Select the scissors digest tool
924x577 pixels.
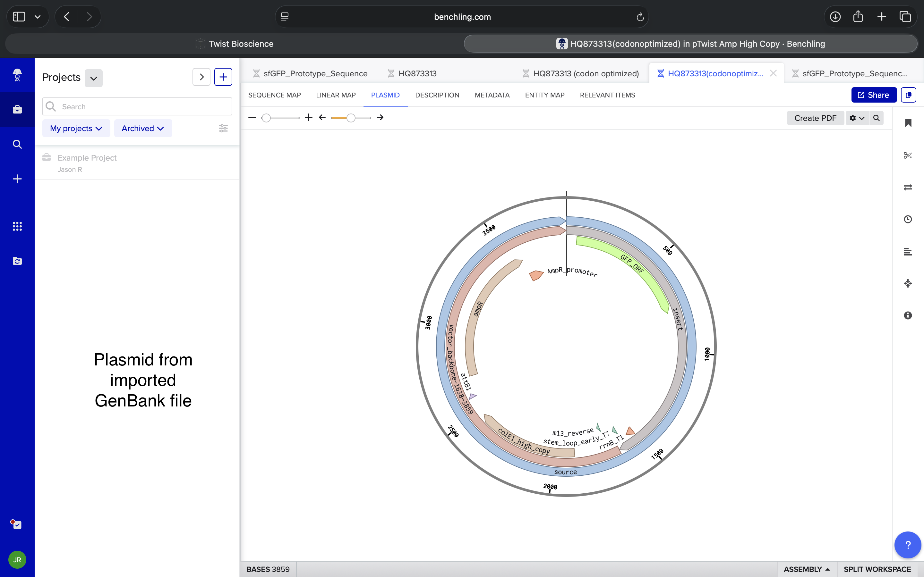(x=908, y=155)
